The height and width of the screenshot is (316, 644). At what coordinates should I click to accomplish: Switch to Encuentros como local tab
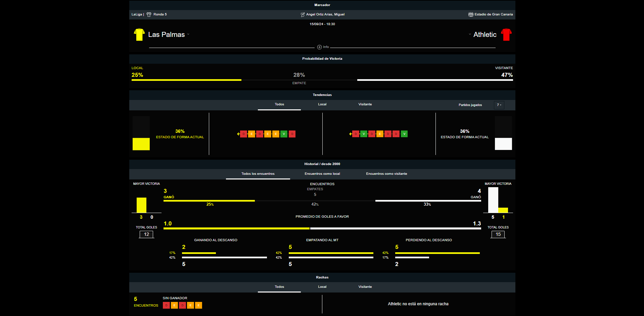[322, 174]
